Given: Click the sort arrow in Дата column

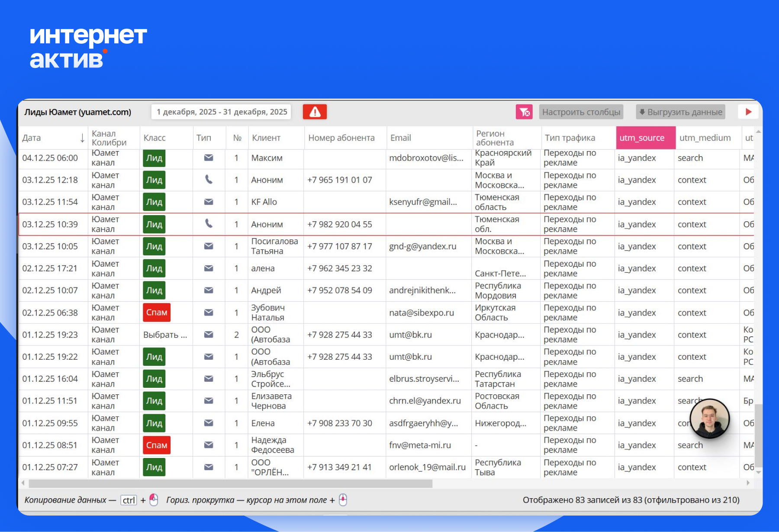Looking at the screenshot, I should (x=82, y=138).
